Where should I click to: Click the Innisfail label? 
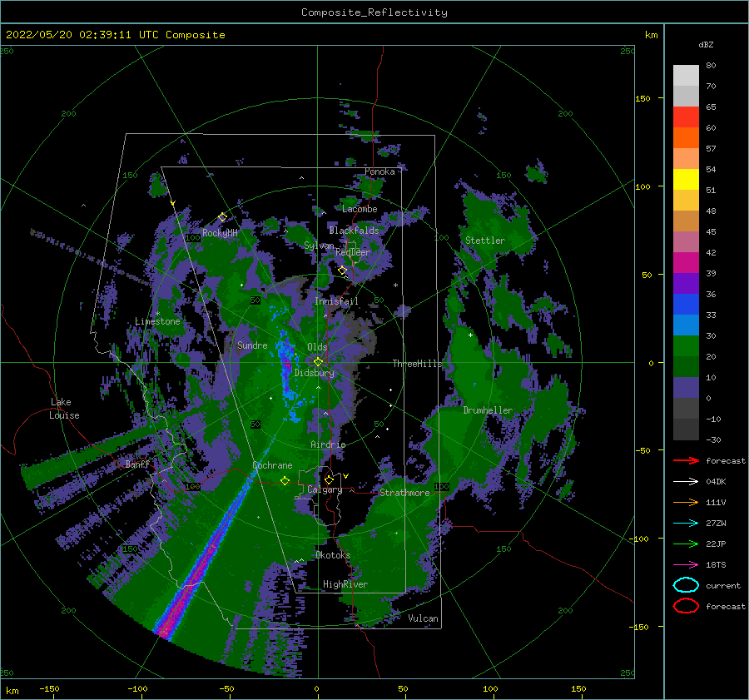tap(336, 301)
